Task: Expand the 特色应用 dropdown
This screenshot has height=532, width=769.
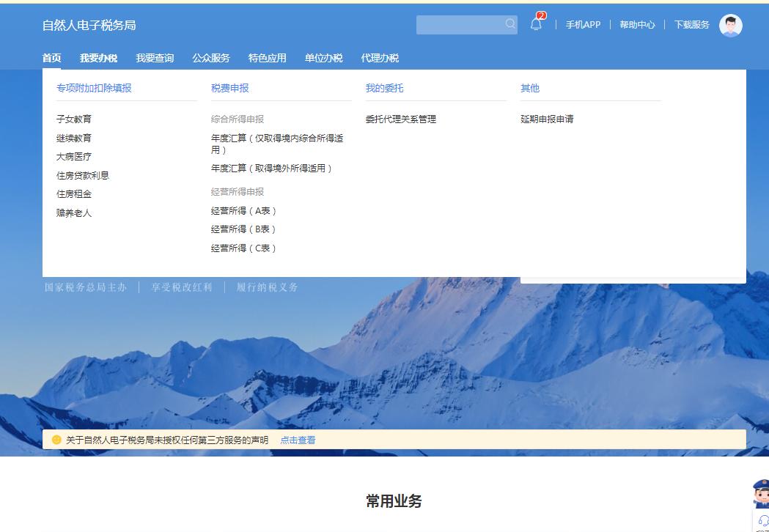Action: pyautogui.click(x=267, y=57)
